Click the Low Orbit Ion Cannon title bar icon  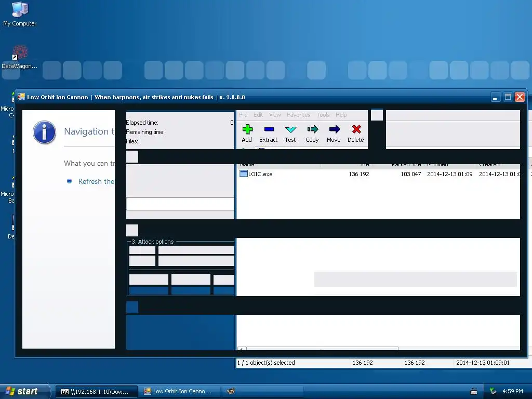(x=21, y=97)
